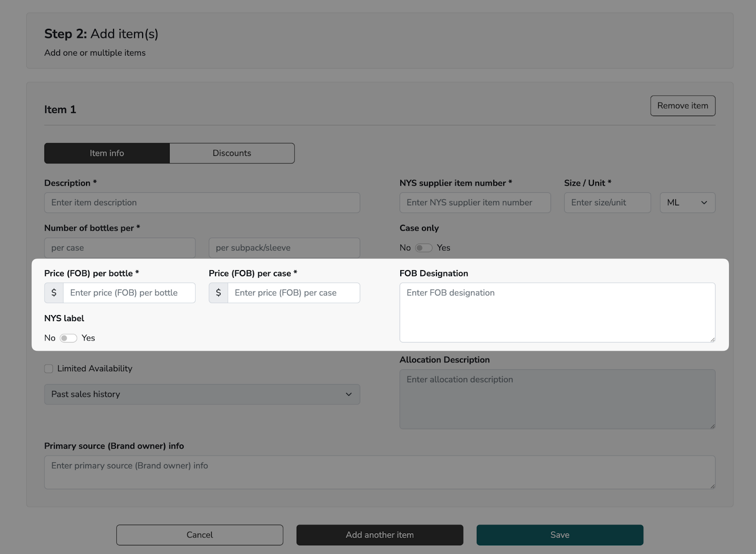Click the Cancel button
The image size is (756, 554).
coord(199,535)
